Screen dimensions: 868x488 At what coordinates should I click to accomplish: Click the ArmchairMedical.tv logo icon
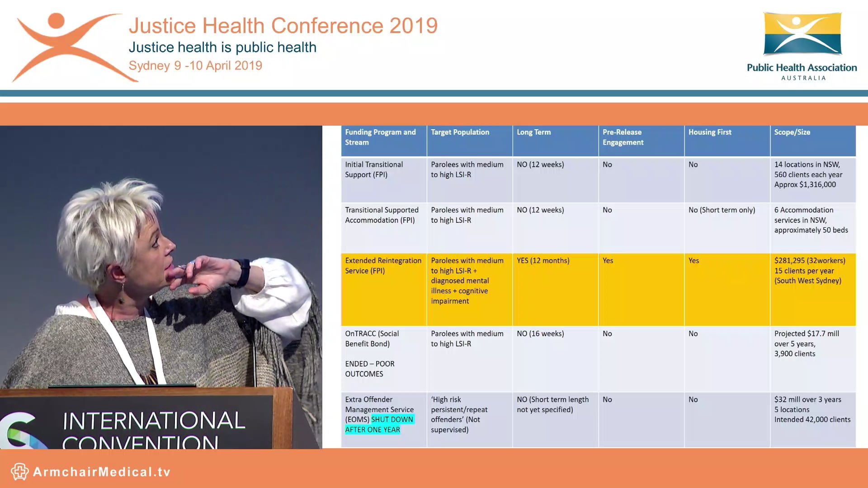[x=19, y=472]
